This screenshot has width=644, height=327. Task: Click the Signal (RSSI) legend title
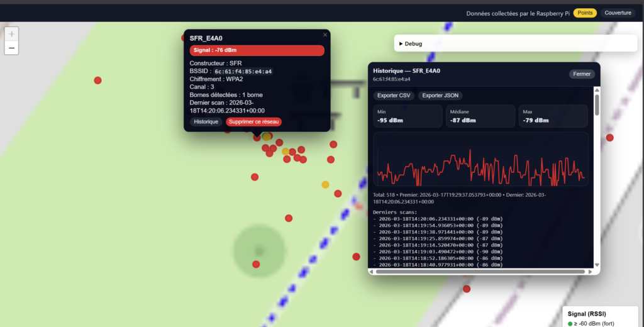(x=587, y=314)
